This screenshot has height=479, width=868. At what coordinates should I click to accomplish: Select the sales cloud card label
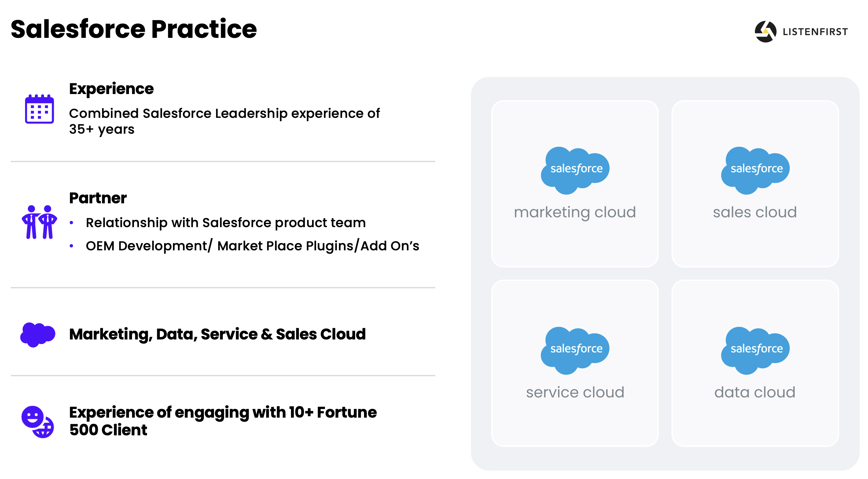pos(755,212)
